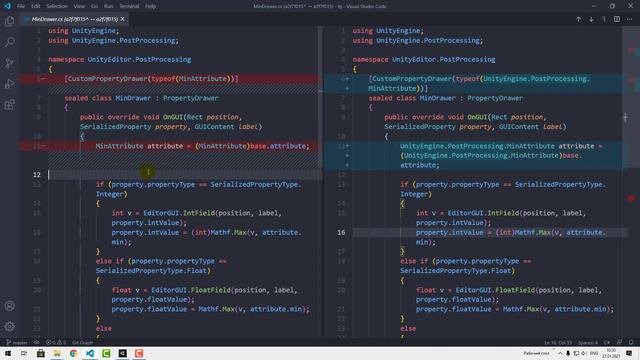Viewport: 640px width, 360px height.
Task: Click the red C app taskbar icon
Action: coord(139,353)
